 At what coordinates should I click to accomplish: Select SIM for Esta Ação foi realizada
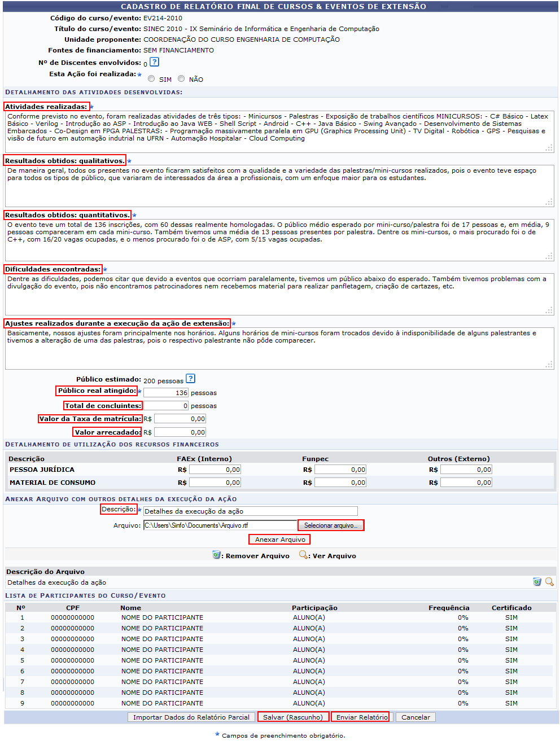[x=151, y=79]
